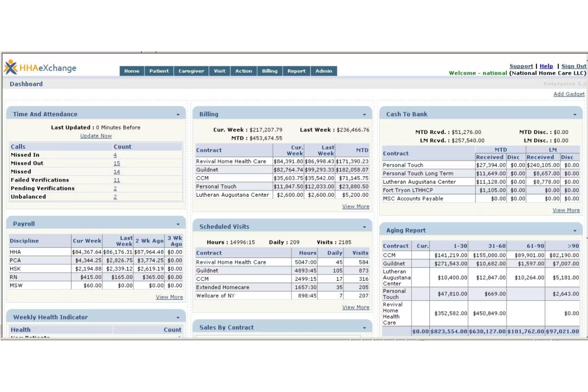This screenshot has width=588, height=392.
Task: Collapse the Weekly Health Indicator gadget arrow
Action: tap(178, 318)
